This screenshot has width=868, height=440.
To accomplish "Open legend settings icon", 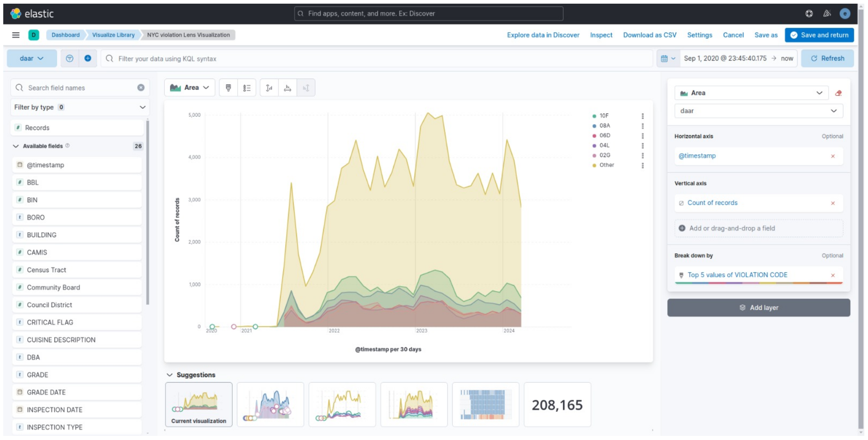I will (x=247, y=88).
